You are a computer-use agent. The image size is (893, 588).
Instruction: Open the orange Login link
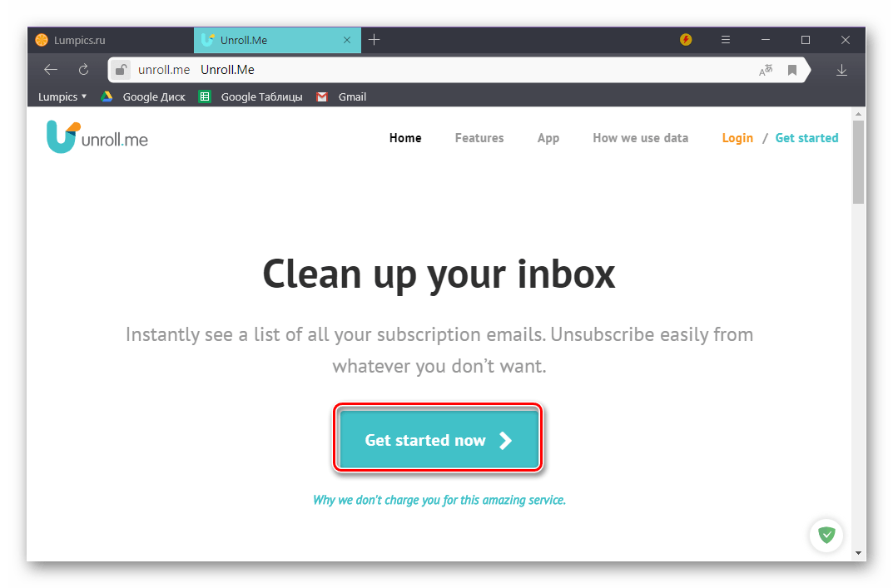point(737,138)
